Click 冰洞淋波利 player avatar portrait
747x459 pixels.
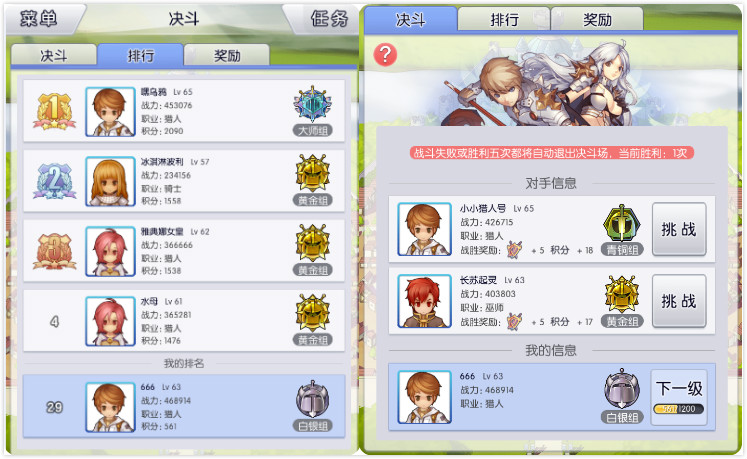coord(110,182)
